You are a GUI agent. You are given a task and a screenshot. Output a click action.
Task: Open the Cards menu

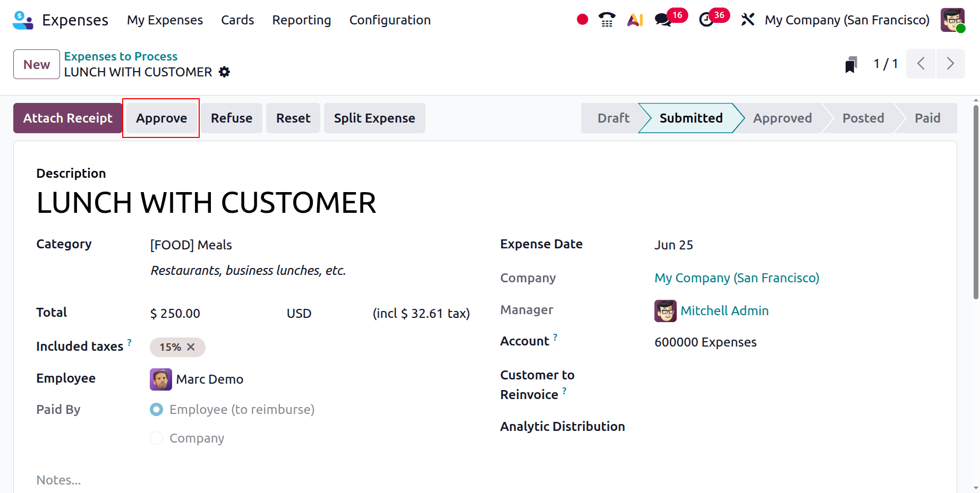(237, 20)
